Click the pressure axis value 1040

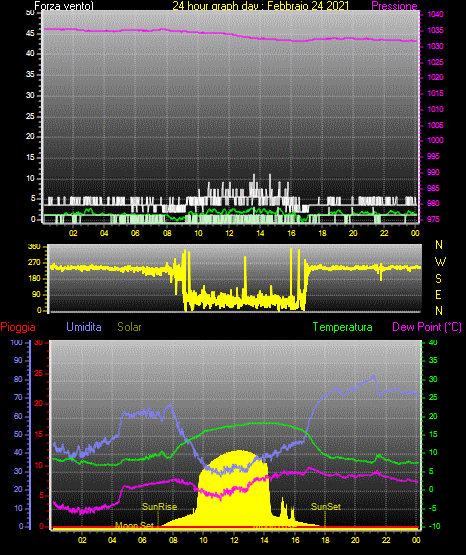tap(435, 14)
